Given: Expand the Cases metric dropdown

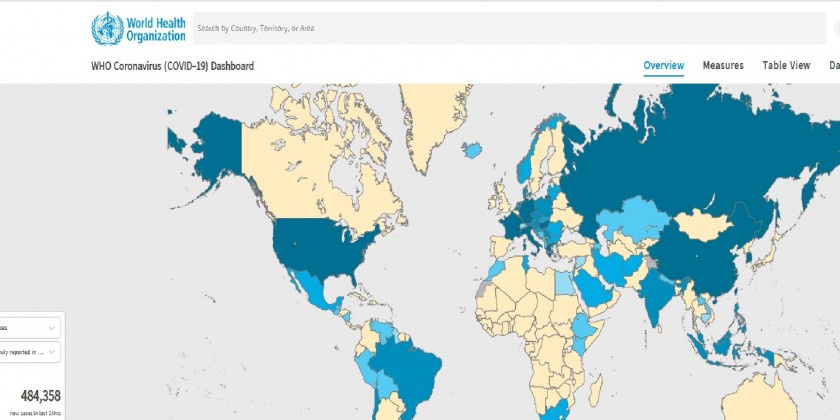Looking at the screenshot, I should point(30,327).
